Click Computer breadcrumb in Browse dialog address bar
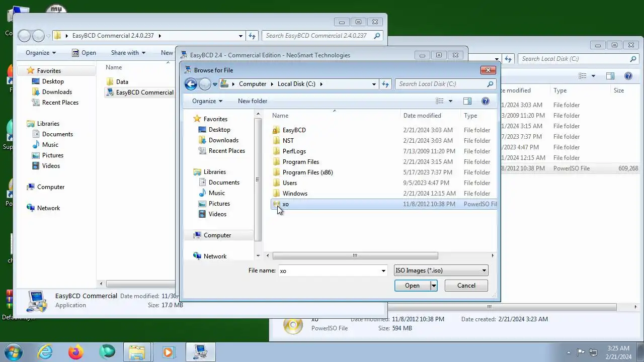Image resolution: width=644 pixels, height=362 pixels. [x=253, y=84]
